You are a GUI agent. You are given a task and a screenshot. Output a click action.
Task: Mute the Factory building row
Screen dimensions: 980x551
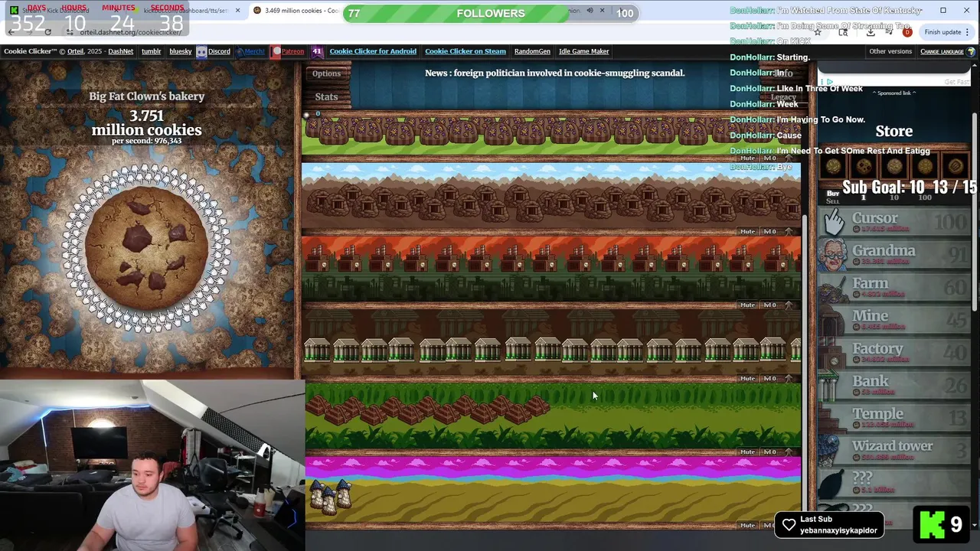(747, 305)
